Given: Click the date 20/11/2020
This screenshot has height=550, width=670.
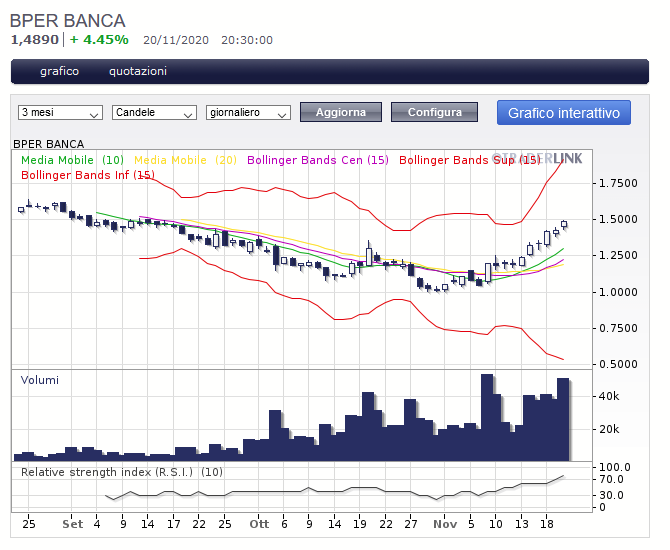Looking at the screenshot, I should [x=176, y=40].
